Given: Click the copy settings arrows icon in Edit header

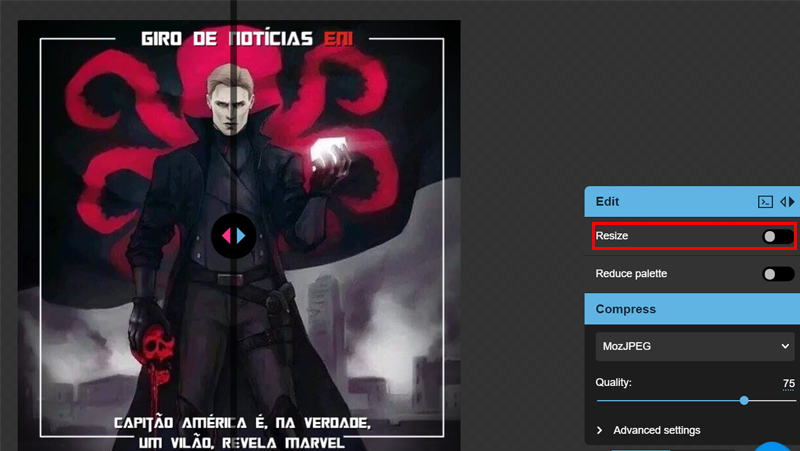Looking at the screenshot, I should click(x=787, y=202).
